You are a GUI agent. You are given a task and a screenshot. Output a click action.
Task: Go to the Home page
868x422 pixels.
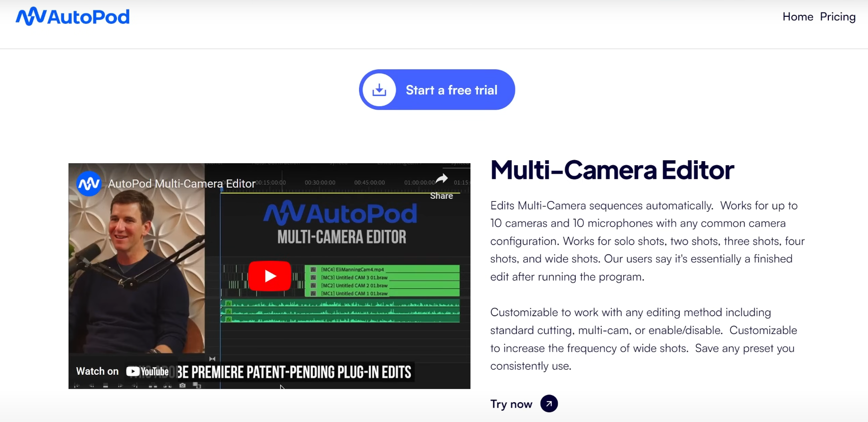coord(798,17)
